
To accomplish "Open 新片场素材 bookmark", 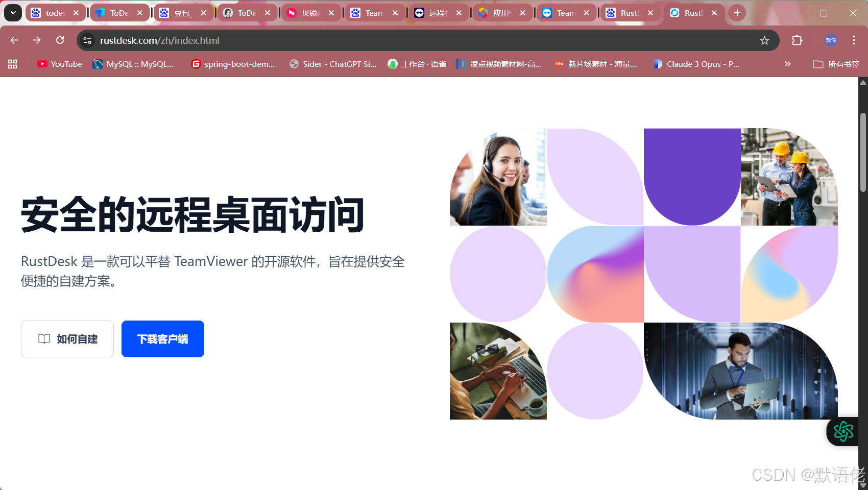I will point(596,64).
